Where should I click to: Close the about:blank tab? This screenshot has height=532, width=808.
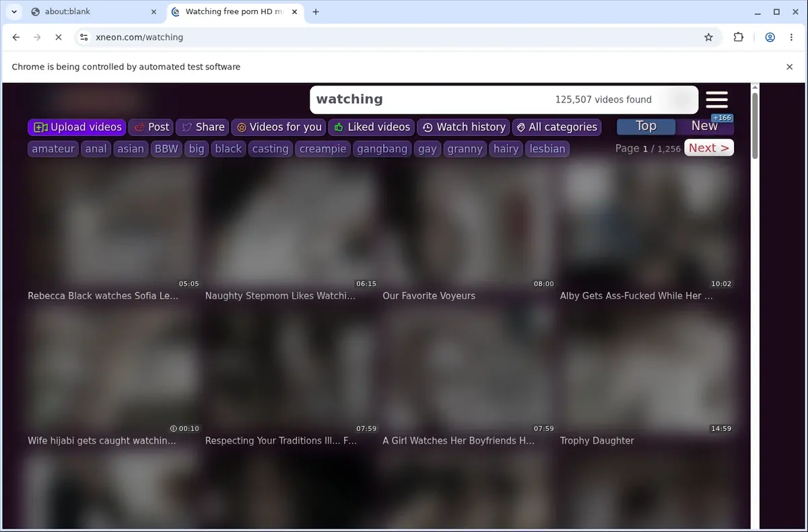tap(154, 11)
